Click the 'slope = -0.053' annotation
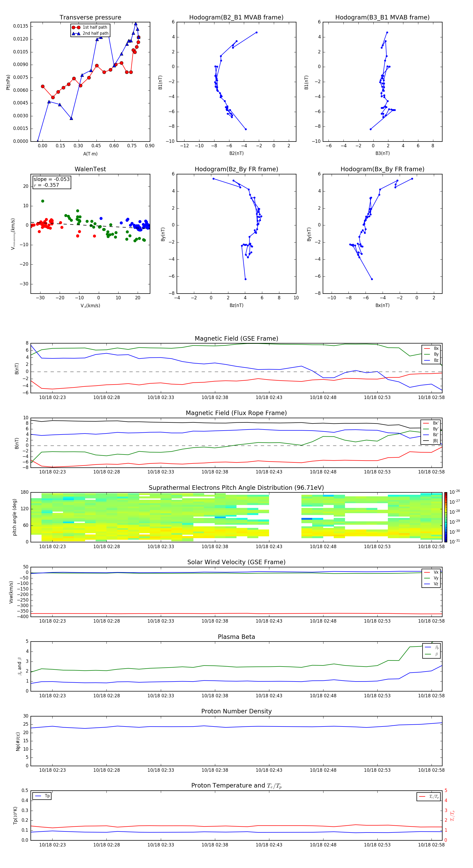 (52, 179)
